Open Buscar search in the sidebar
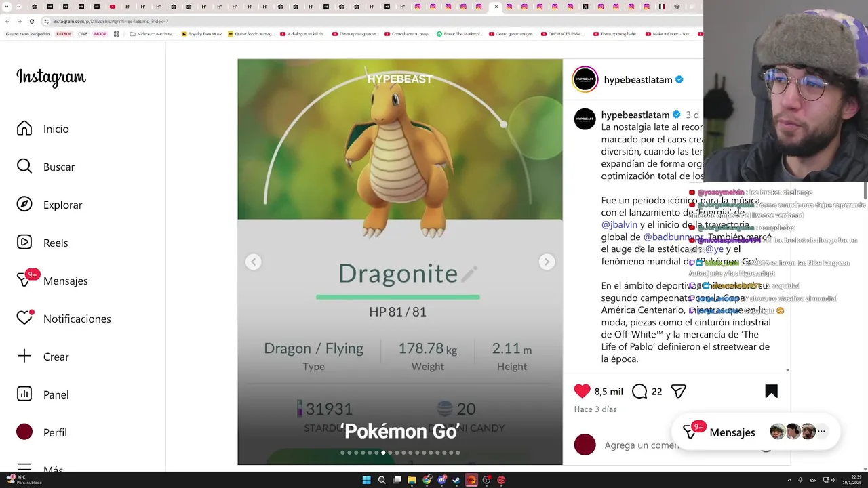 tap(45, 167)
